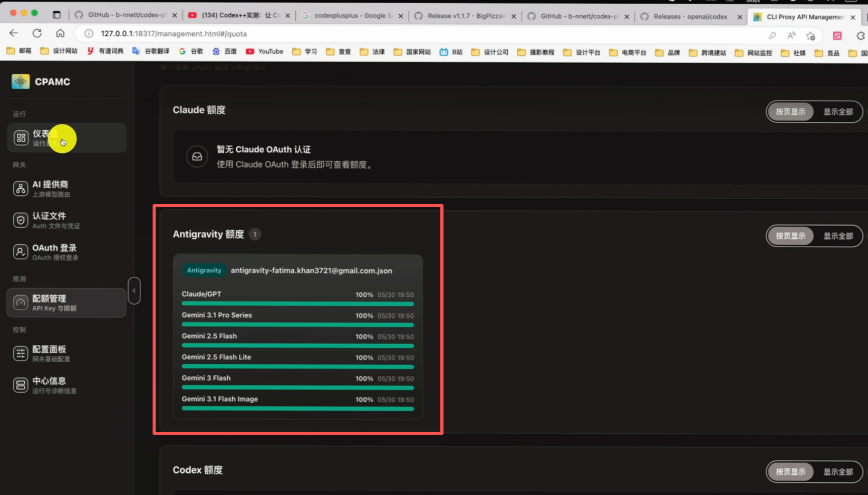Select 显示全部 in Claude 额度 section
Image resolution: width=868 pixels, height=495 pixels.
(838, 112)
